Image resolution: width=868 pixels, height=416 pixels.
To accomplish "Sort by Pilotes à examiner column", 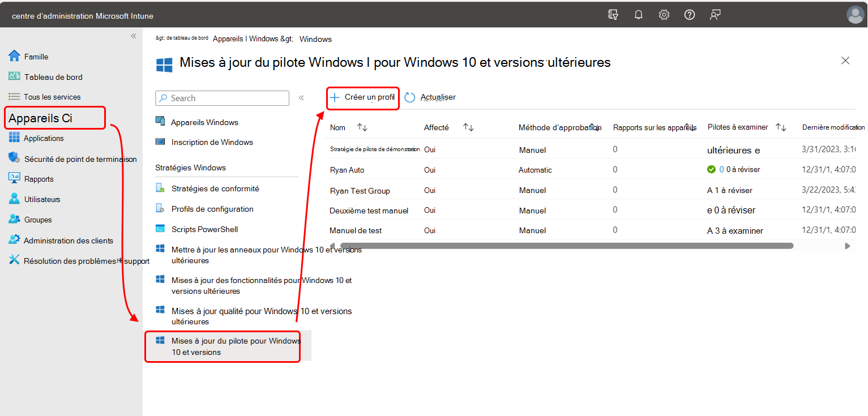I will (x=781, y=127).
